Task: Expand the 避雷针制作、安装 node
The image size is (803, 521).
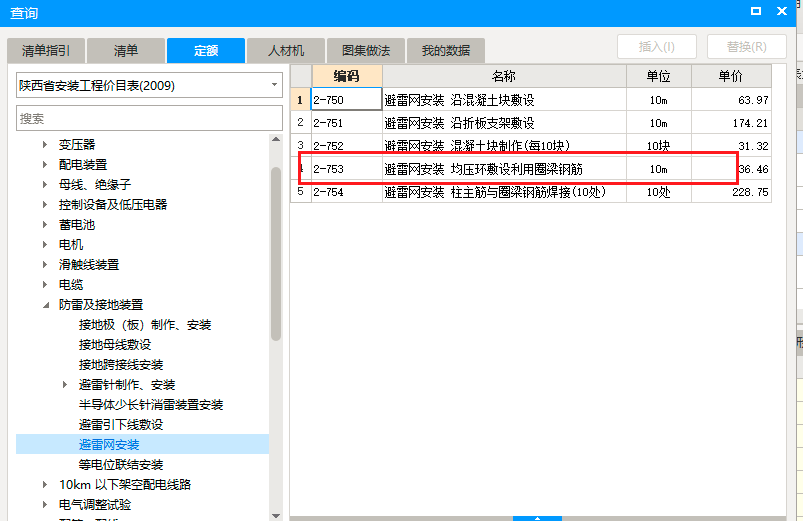Action: tap(65, 384)
